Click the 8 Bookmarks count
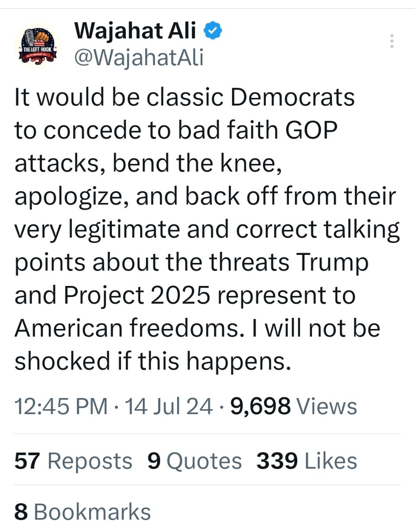Screen dimensions: 415x532 click(83, 512)
